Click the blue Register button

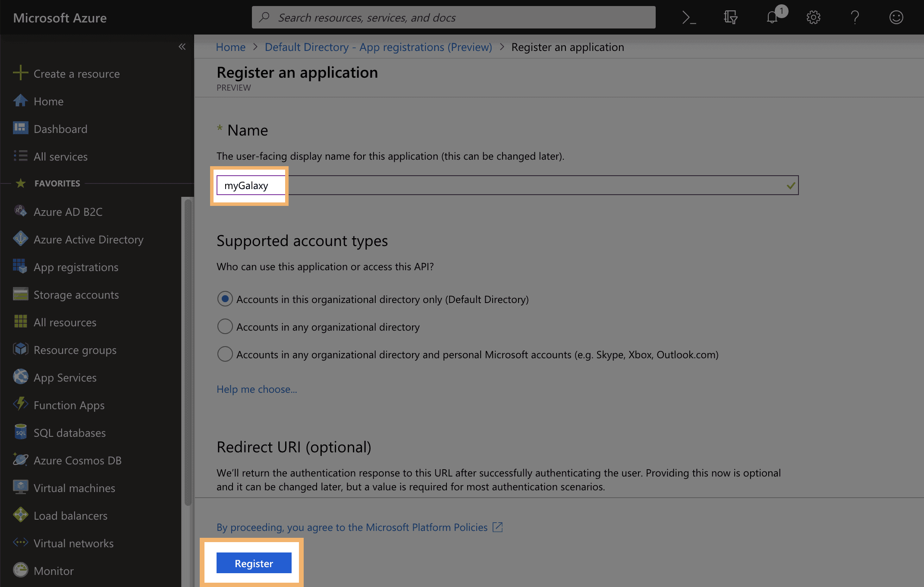pos(254,563)
